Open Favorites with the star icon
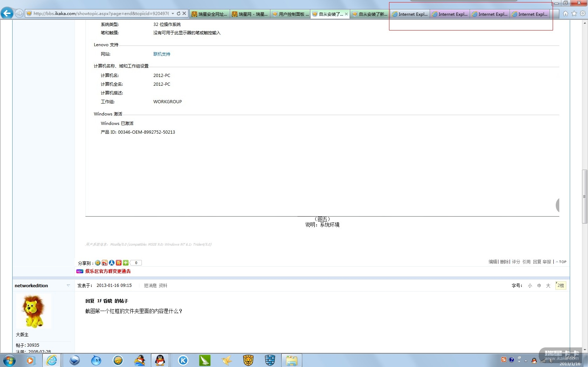This screenshot has height=367, width=588. click(574, 14)
